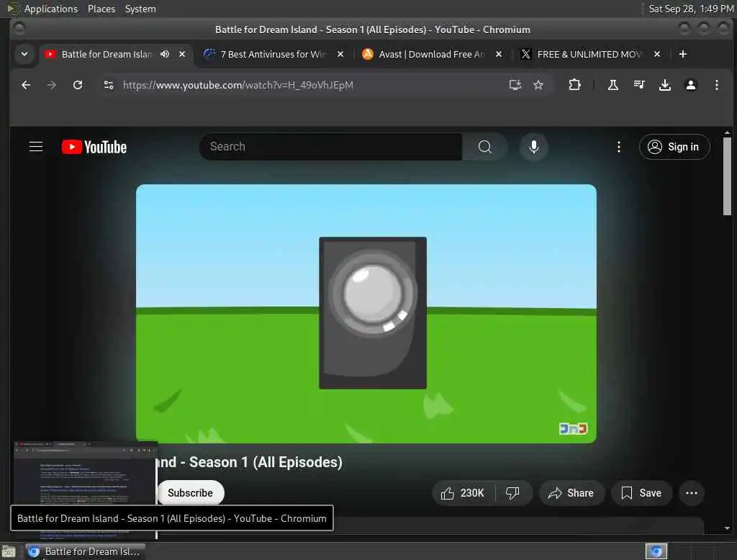
Task: Click the Battle for Dream Isl taskbar button
Action: (x=85, y=551)
